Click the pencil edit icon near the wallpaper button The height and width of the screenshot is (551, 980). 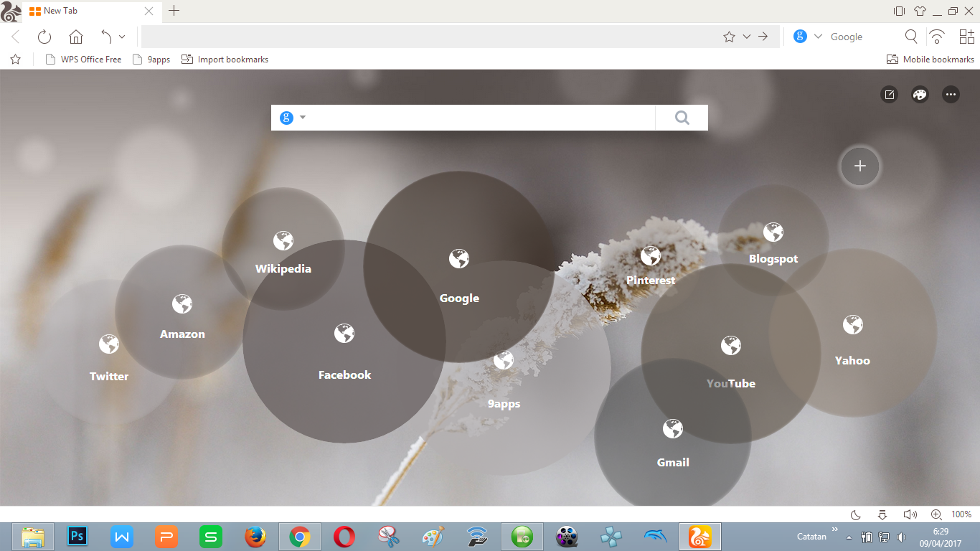point(889,94)
